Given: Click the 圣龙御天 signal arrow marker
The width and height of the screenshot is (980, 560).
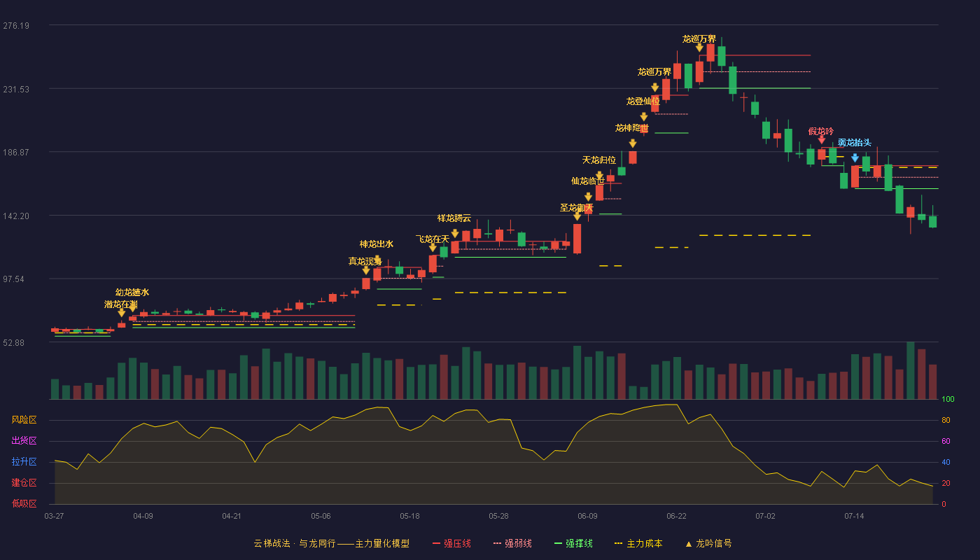Looking at the screenshot, I should coord(577,216).
